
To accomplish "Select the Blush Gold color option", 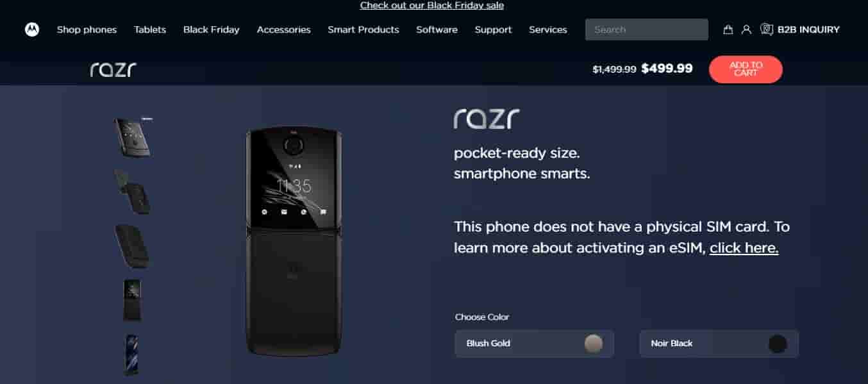I will click(x=535, y=344).
